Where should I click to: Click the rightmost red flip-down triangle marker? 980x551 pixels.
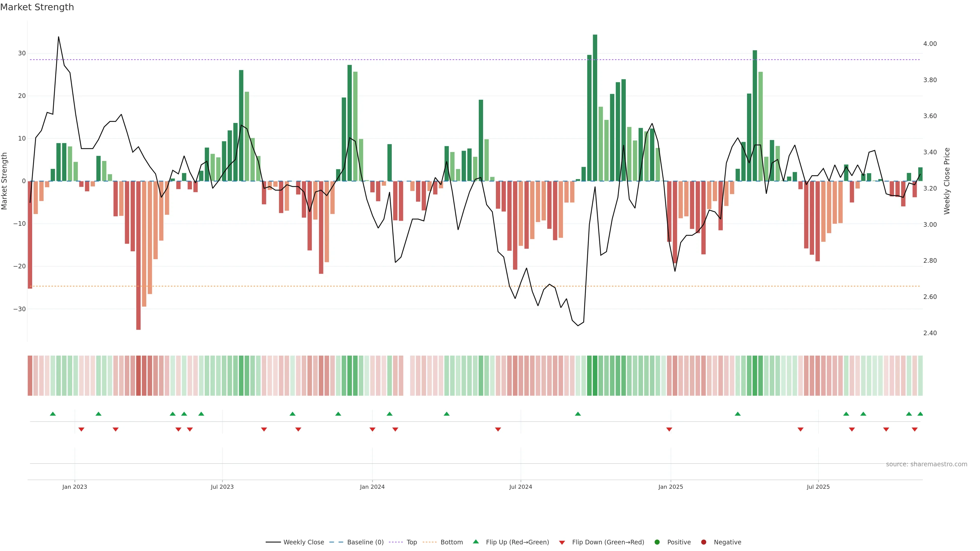(x=915, y=429)
